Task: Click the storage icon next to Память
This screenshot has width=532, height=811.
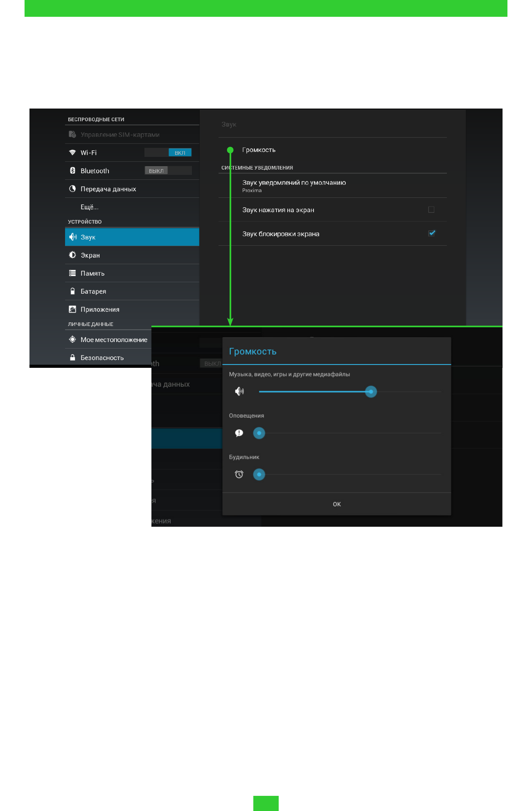Action: coord(72,273)
